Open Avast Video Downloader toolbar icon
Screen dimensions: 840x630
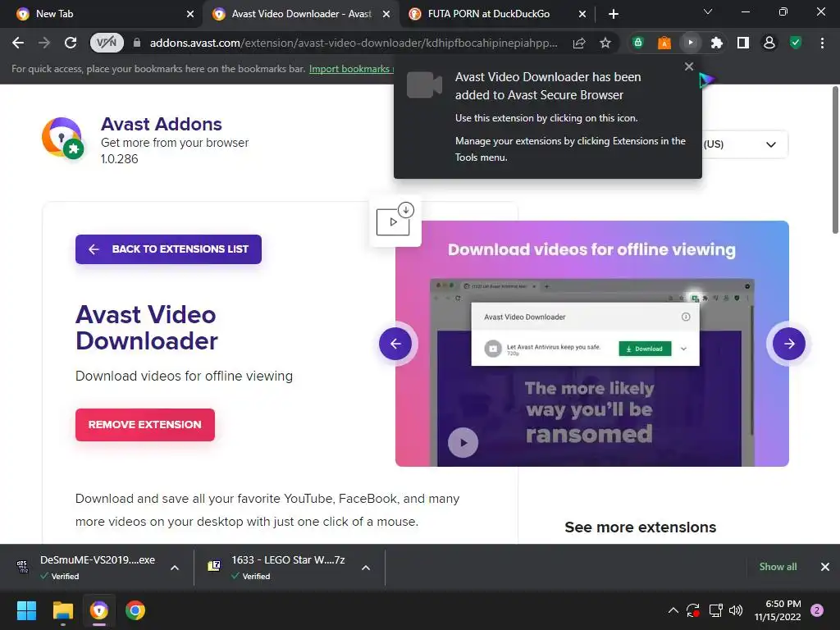pos(691,43)
